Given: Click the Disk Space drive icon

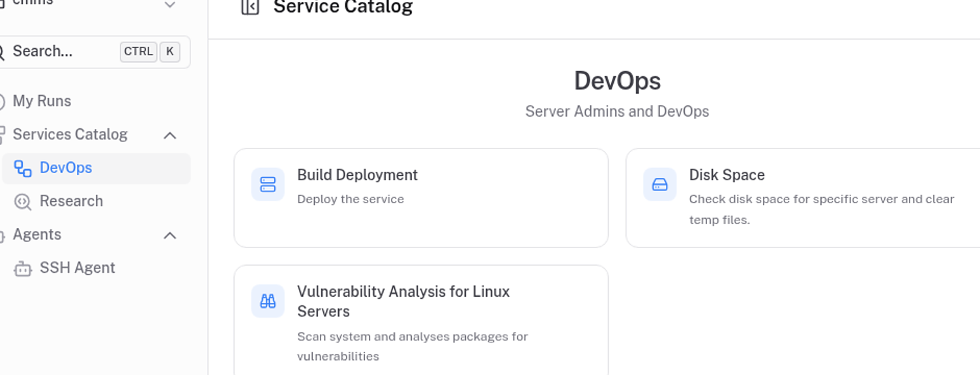Looking at the screenshot, I should 660,184.
